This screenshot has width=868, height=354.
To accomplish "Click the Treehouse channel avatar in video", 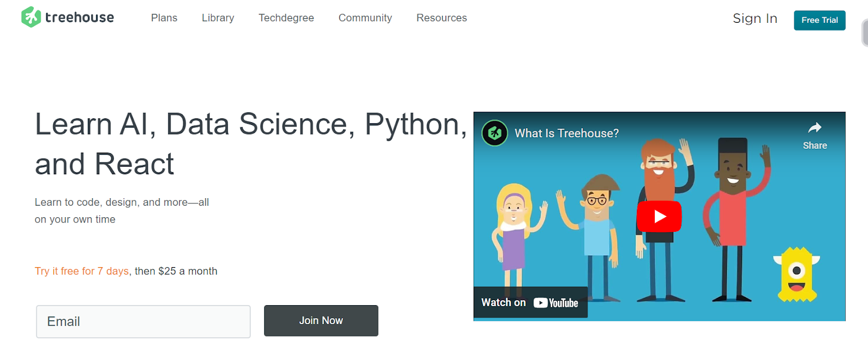I will [495, 133].
